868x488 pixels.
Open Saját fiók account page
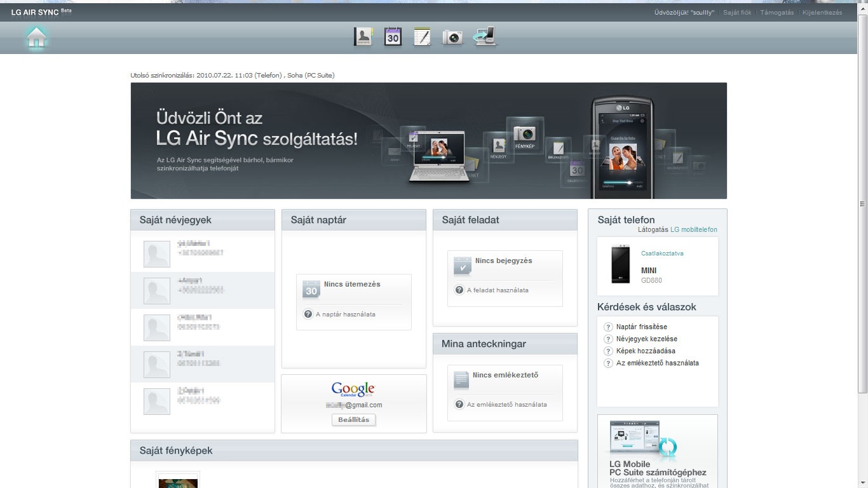pyautogui.click(x=737, y=13)
